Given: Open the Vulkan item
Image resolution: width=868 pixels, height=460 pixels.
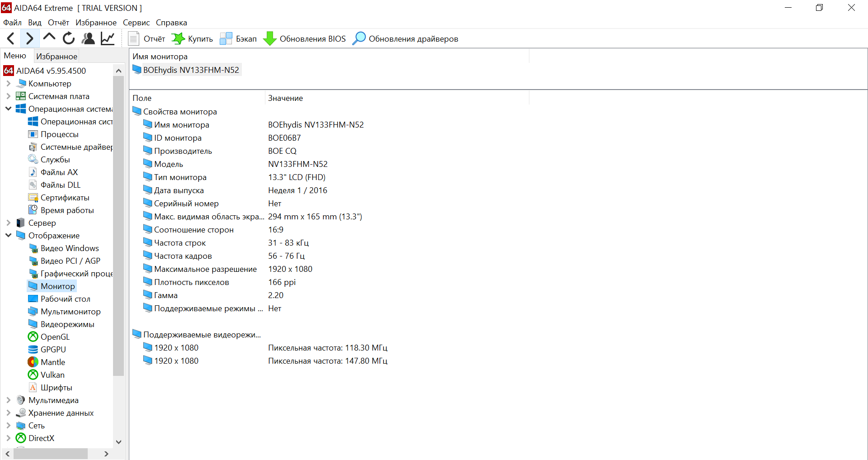Looking at the screenshot, I should click(46, 375).
